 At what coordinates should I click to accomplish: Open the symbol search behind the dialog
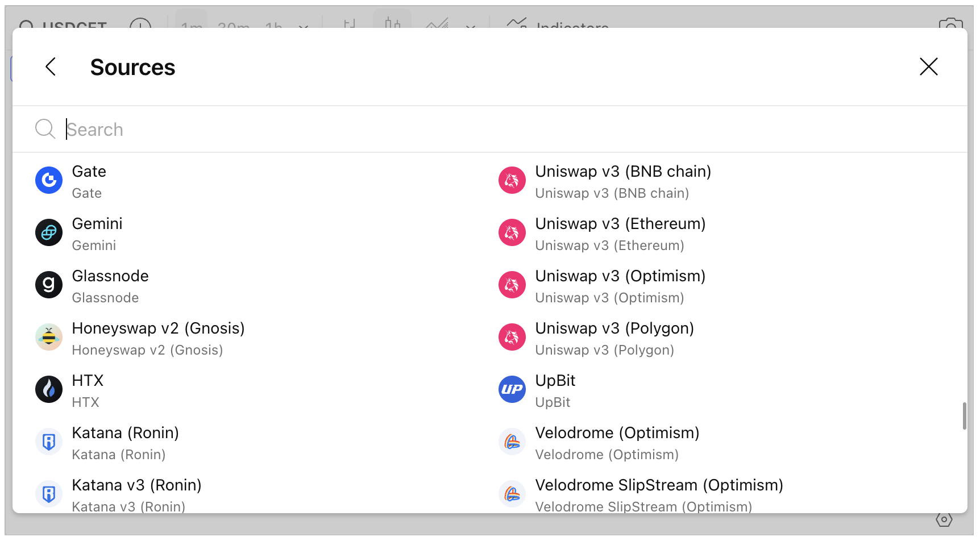(x=63, y=24)
